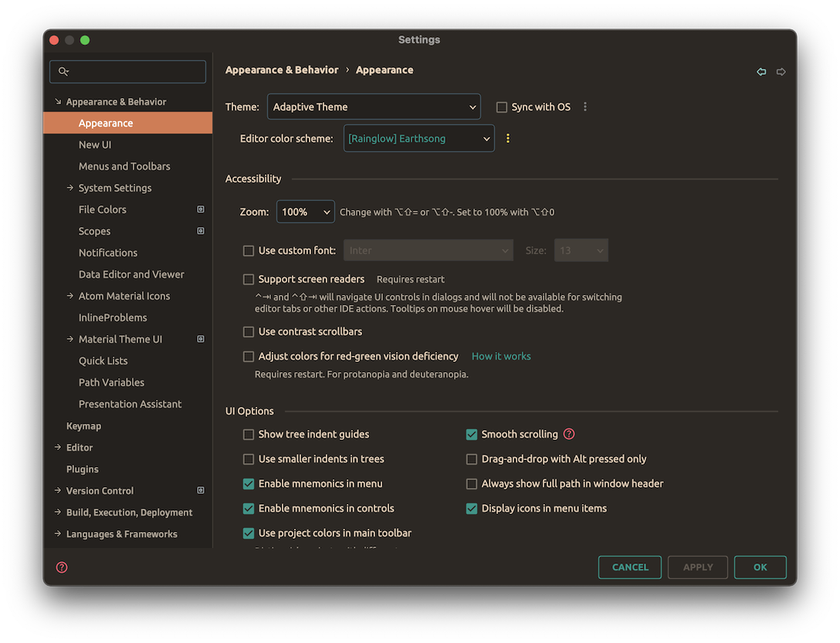
Task: Check Support screen readers
Action: pos(249,279)
